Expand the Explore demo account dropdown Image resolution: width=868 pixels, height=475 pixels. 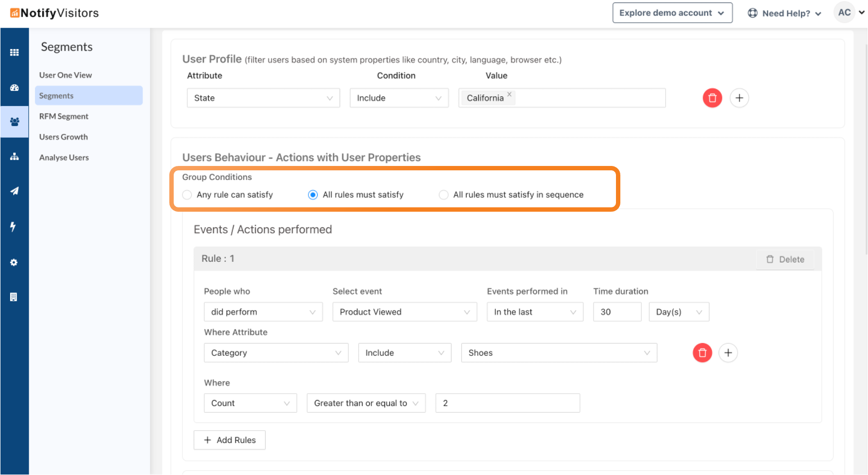(x=672, y=13)
